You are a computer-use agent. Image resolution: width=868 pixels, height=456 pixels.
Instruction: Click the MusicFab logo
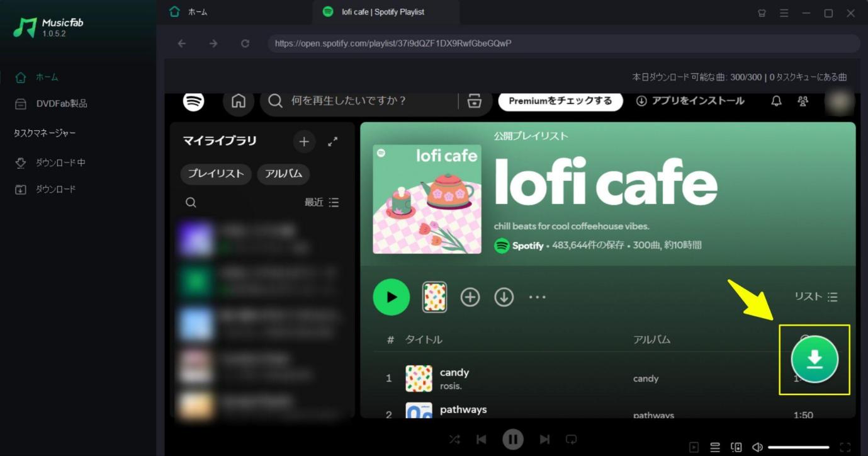click(x=48, y=27)
